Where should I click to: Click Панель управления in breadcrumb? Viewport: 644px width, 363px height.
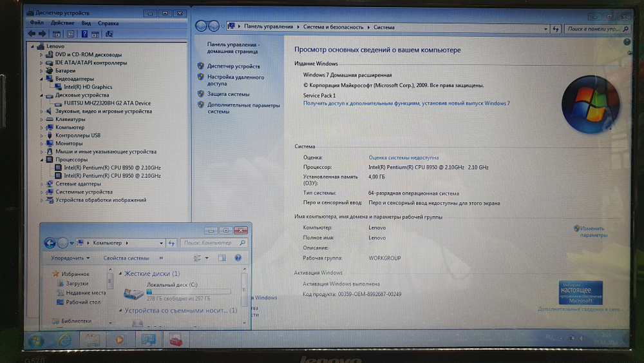[x=268, y=26]
